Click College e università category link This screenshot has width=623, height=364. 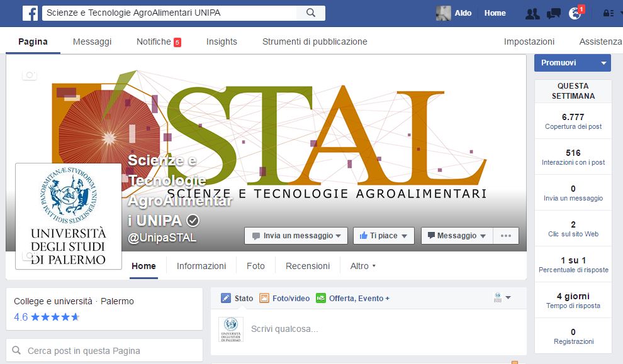[x=53, y=301]
